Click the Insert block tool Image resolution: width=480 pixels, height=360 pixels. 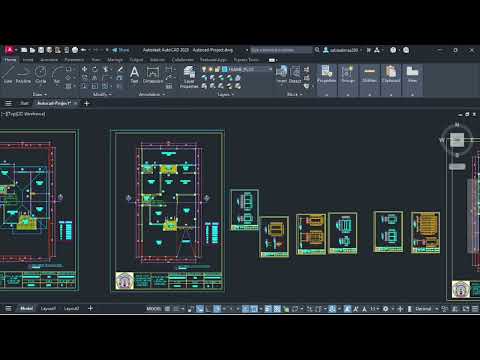pos(281,74)
